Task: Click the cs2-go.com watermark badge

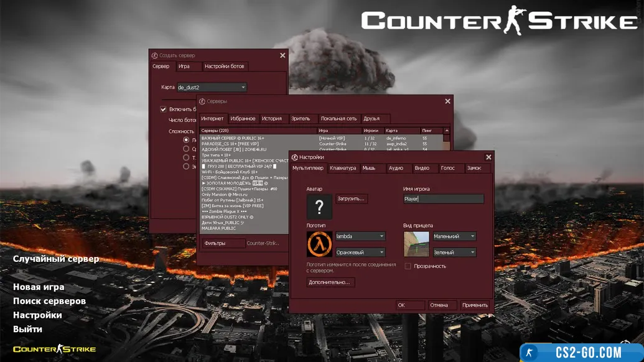Action: click(x=581, y=352)
